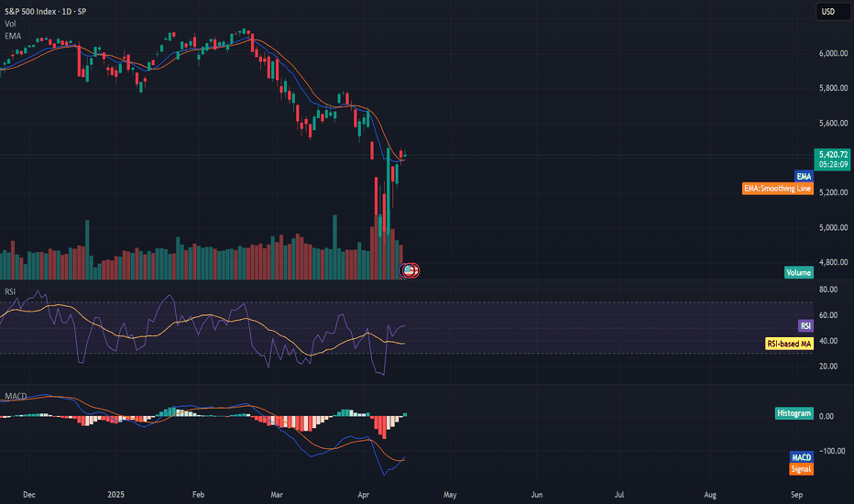Click the Dec label on time axis
The height and width of the screenshot is (504, 854).
click(x=29, y=495)
